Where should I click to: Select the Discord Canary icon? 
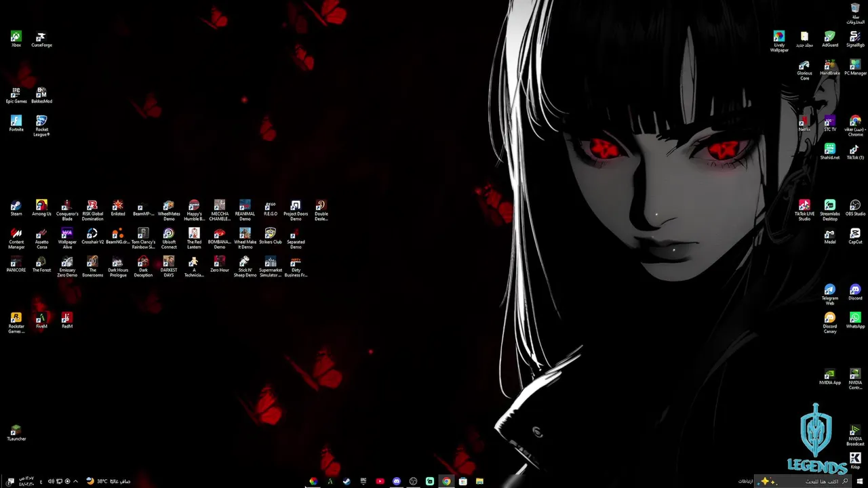coord(830,323)
